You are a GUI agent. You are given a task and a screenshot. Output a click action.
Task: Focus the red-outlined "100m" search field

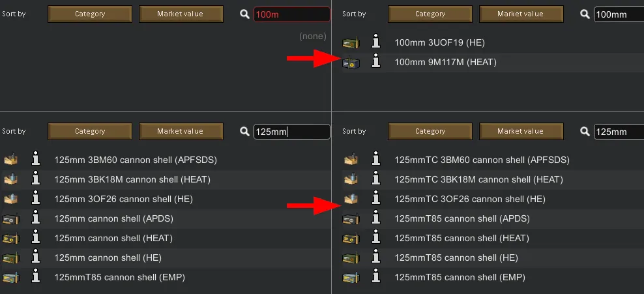point(291,14)
